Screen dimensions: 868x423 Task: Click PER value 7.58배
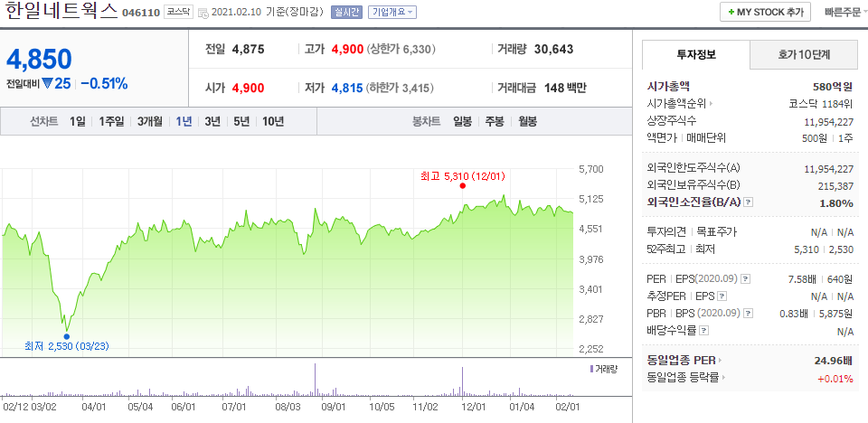(x=804, y=279)
